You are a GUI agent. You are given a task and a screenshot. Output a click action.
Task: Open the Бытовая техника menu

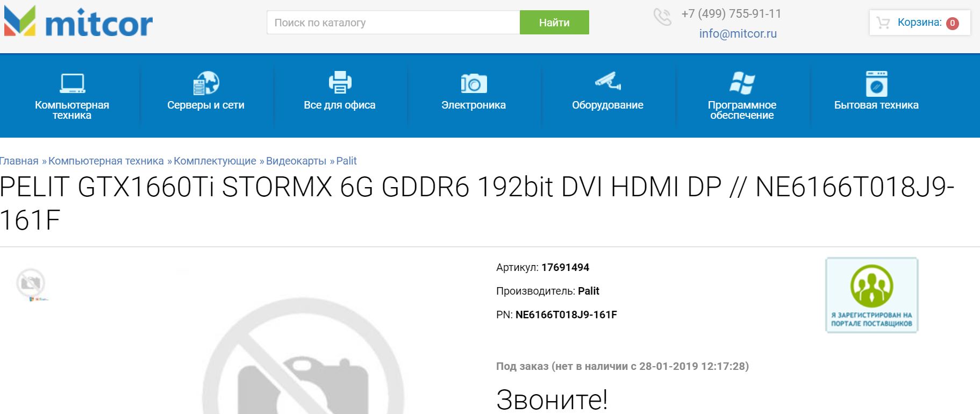[876, 105]
